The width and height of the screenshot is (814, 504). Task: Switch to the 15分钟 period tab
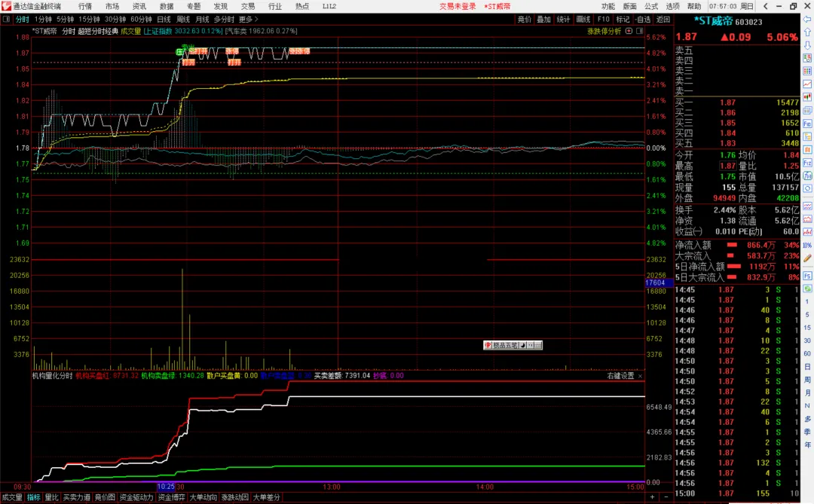click(89, 19)
